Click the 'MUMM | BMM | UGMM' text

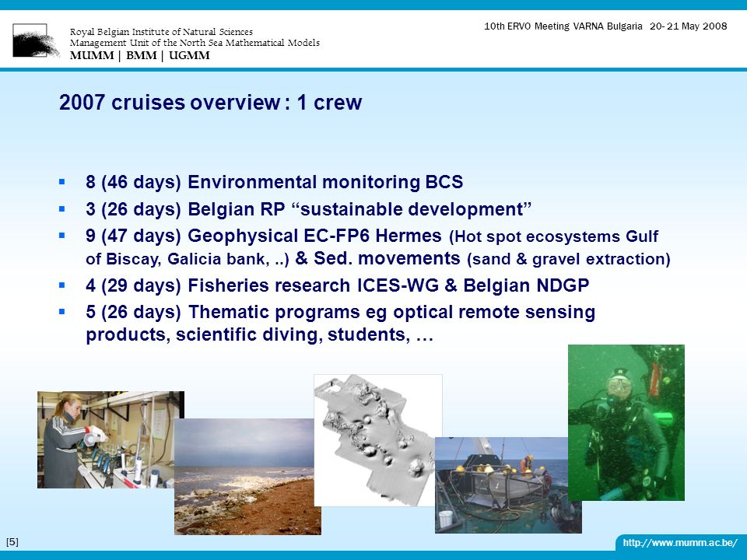click(139, 55)
